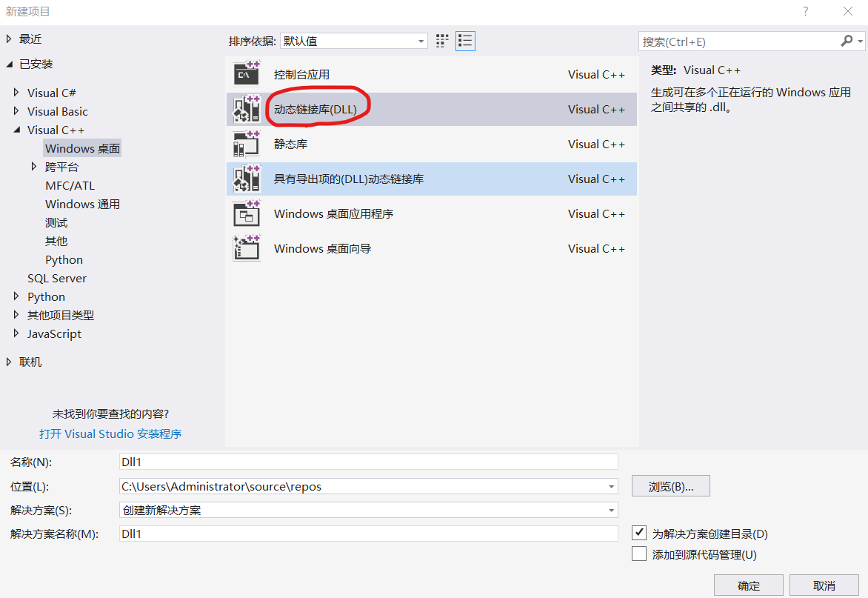Select MFC/ATL tree item
The image size is (868, 598).
[70, 185]
